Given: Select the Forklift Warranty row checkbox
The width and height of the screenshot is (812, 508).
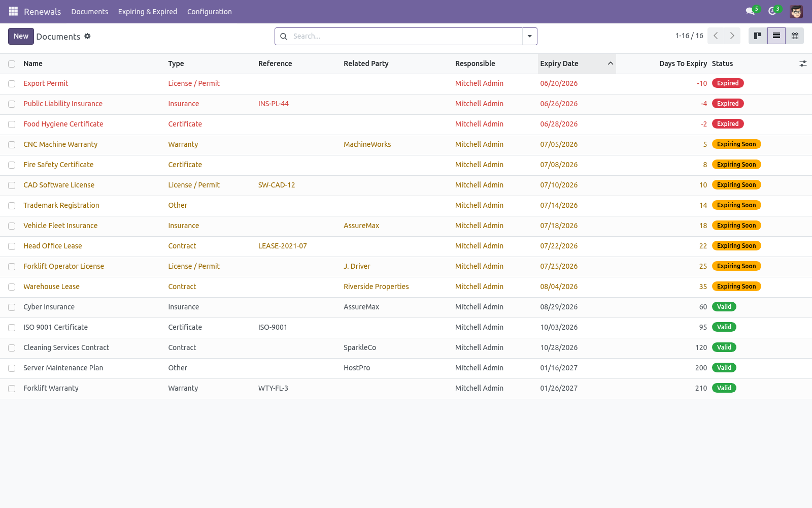Looking at the screenshot, I should (12, 389).
